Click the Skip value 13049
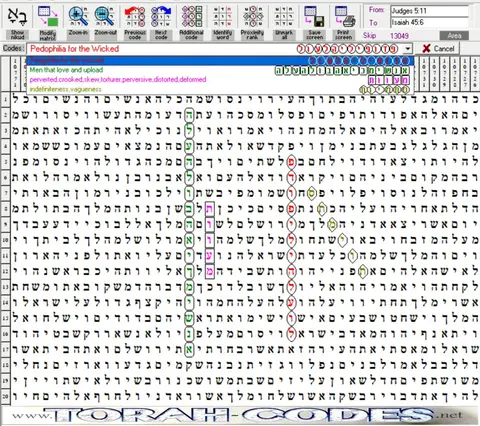Image resolution: width=480 pixels, height=426 pixels. 399,36
